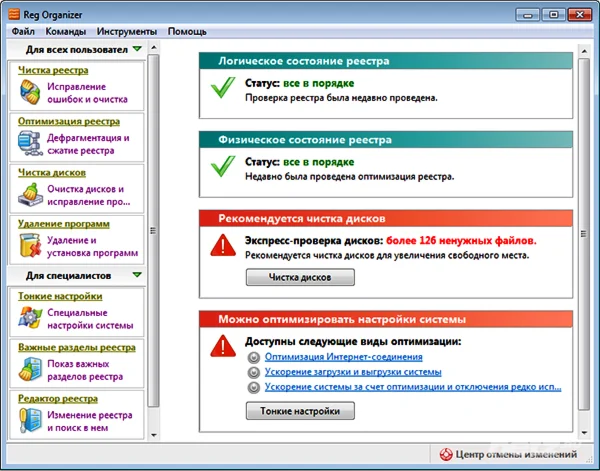600x471 pixels.
Task: Click 'Показ важных разделов реестра' description
Action: click(85, 370)
